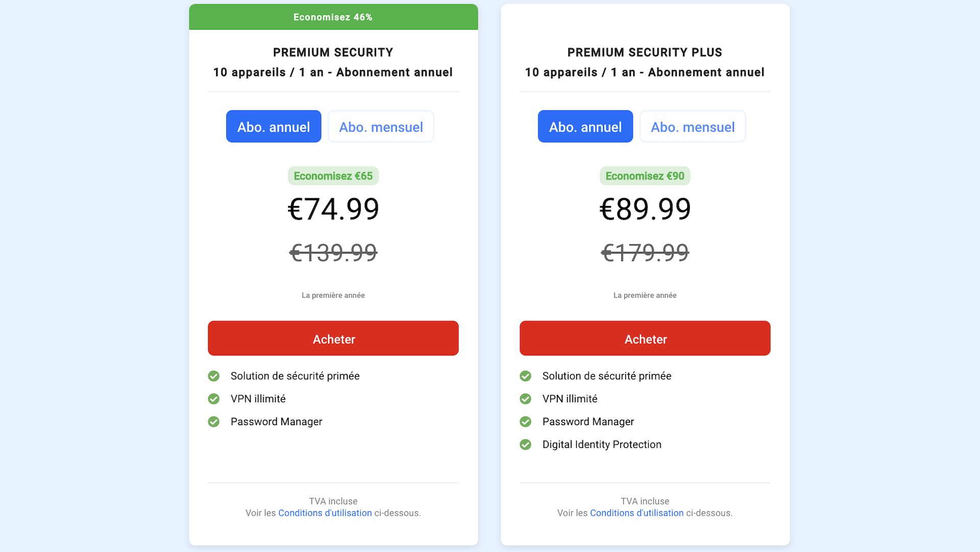Viewport: 980px width, 552px height.
Task: Open 'Conditions d'utilisation' link under Premium Security Plus
Action: (x=637, y=513)
